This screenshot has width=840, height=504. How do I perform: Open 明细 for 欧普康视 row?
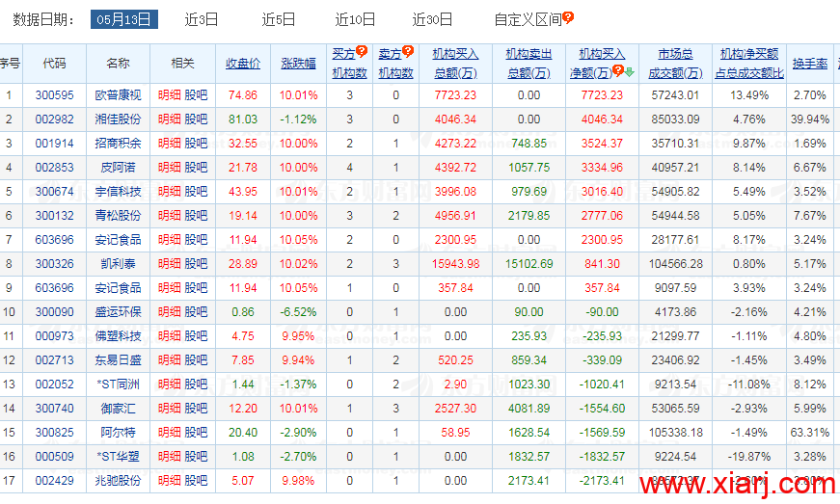point(170,95)
